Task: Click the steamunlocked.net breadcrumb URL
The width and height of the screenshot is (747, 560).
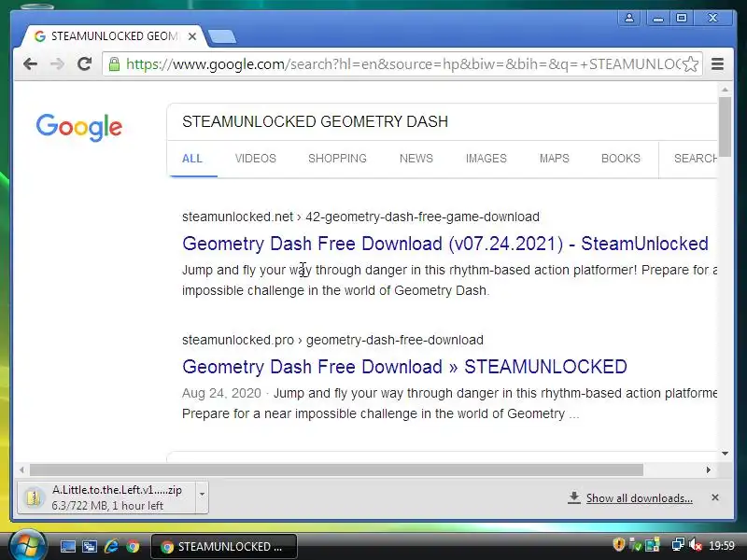Action: (x=360, y=217)
